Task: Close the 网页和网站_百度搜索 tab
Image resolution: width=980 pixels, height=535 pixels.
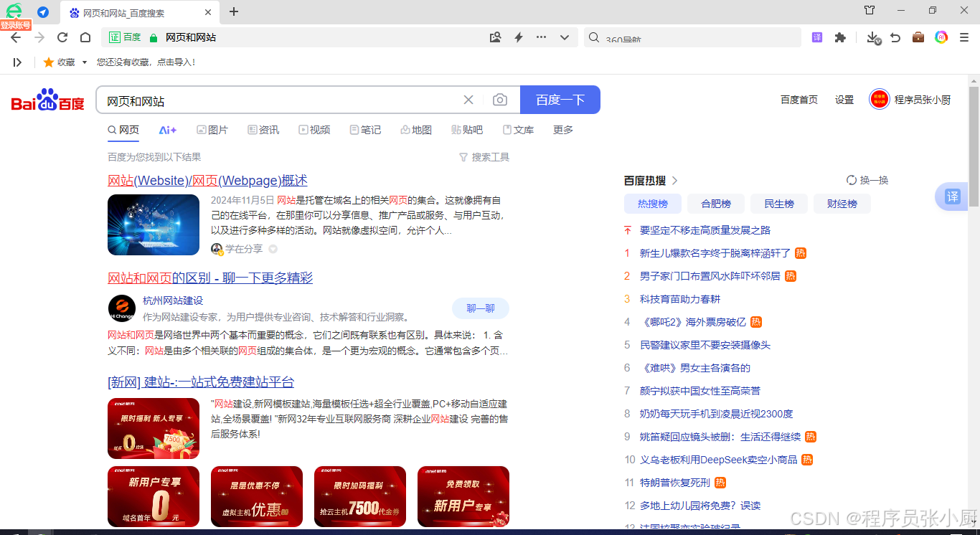Action: [208, 12]
